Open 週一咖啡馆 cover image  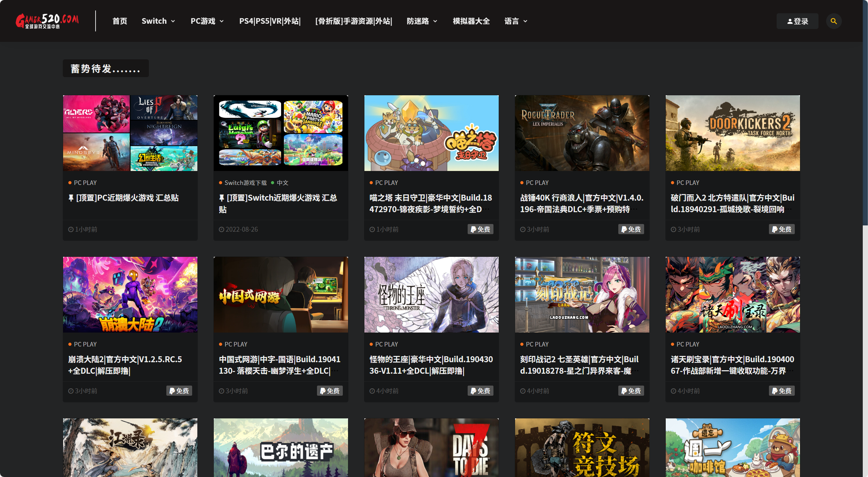click(x=733, y=448)
